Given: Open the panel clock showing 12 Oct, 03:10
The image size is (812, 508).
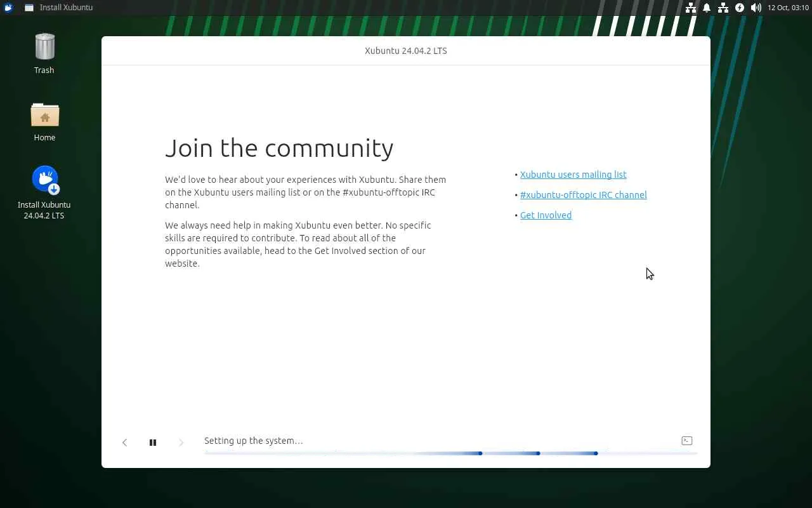Looking at the screenshot, I should [x=788, y=8].
